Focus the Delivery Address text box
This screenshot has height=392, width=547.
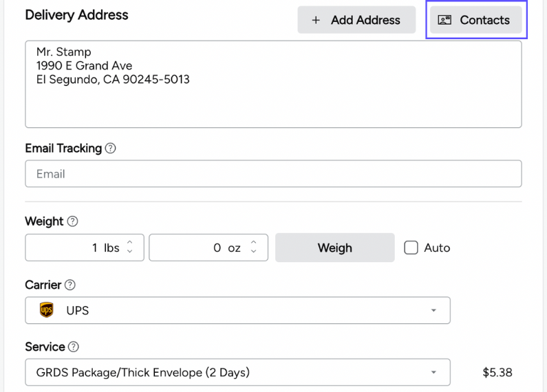coord(272,84)
